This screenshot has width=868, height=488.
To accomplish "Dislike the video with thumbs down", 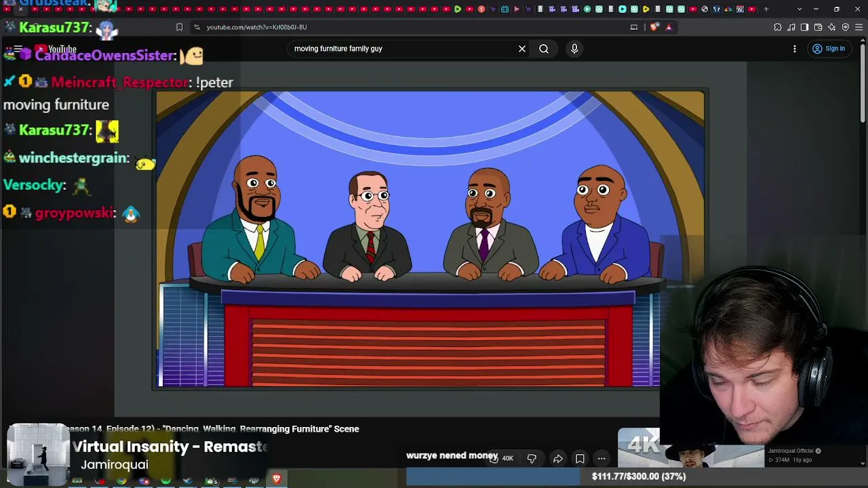I will (x=532, y=458).
